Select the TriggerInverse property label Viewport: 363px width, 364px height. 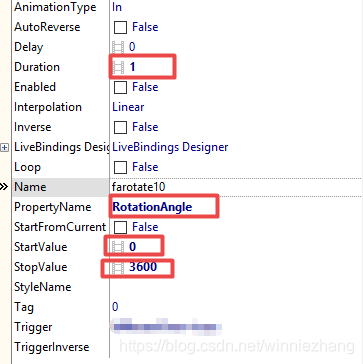click(51, 347)
